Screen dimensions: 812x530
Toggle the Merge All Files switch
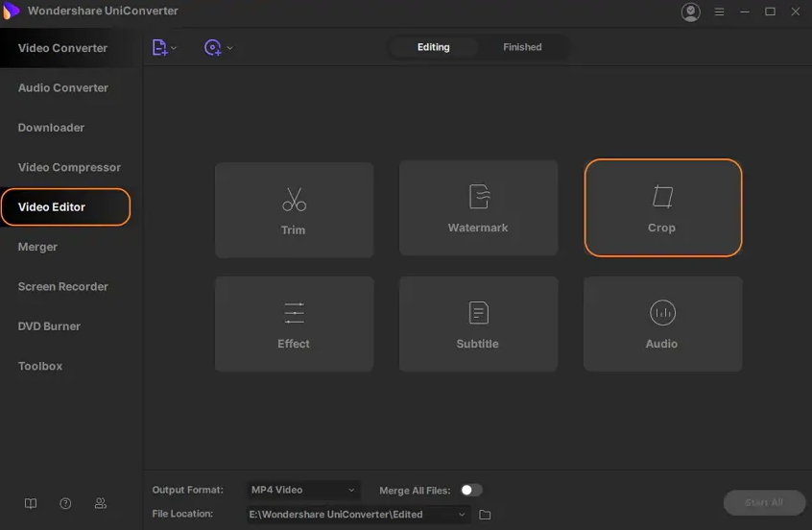(470, 490)
